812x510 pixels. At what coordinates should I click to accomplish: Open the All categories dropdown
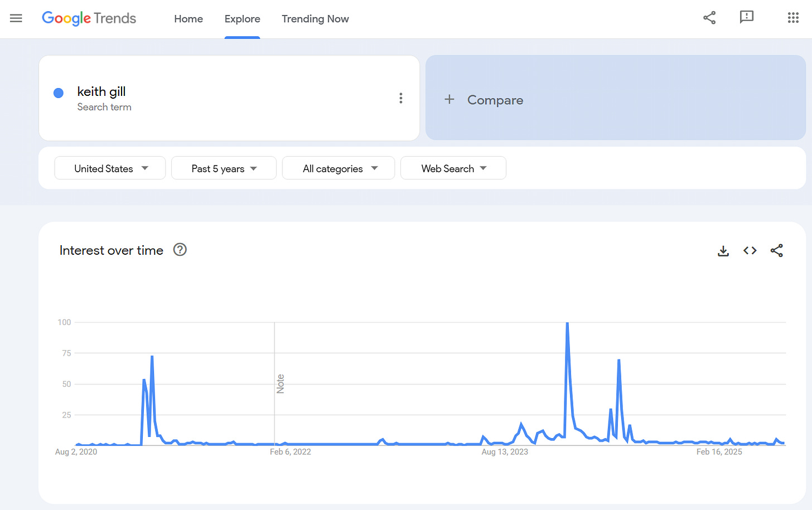[339, 168]
